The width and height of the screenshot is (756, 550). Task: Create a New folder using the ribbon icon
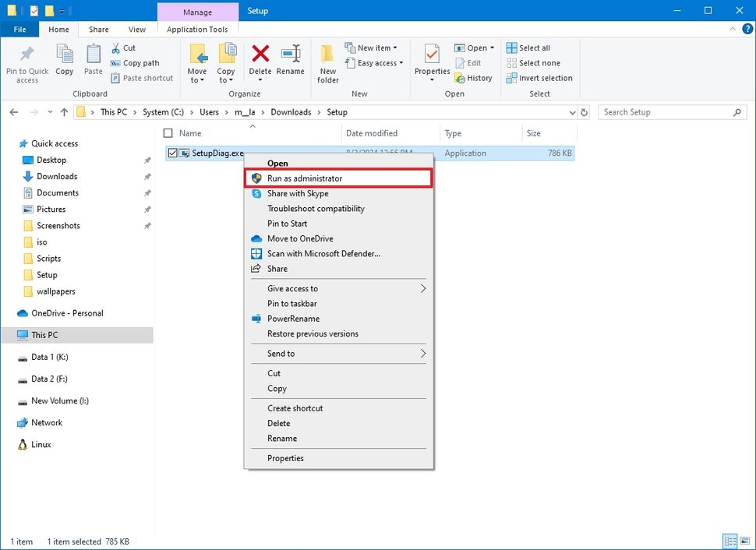tap(327, 62)
